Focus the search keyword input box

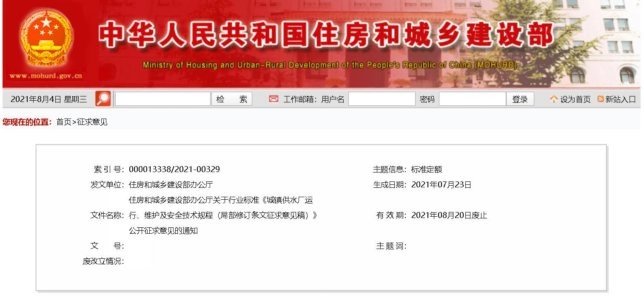[x=163, y=99]
